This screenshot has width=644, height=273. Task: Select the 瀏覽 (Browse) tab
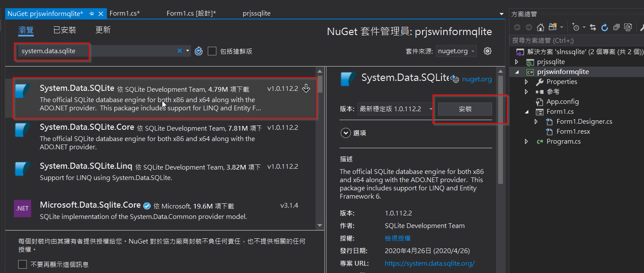click(x=26, y=30)
